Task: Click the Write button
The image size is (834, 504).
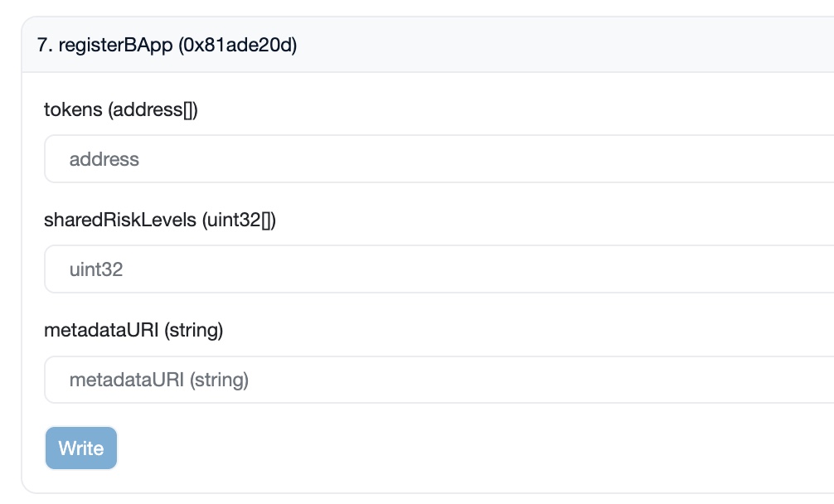Action: [x=81, y=448]
